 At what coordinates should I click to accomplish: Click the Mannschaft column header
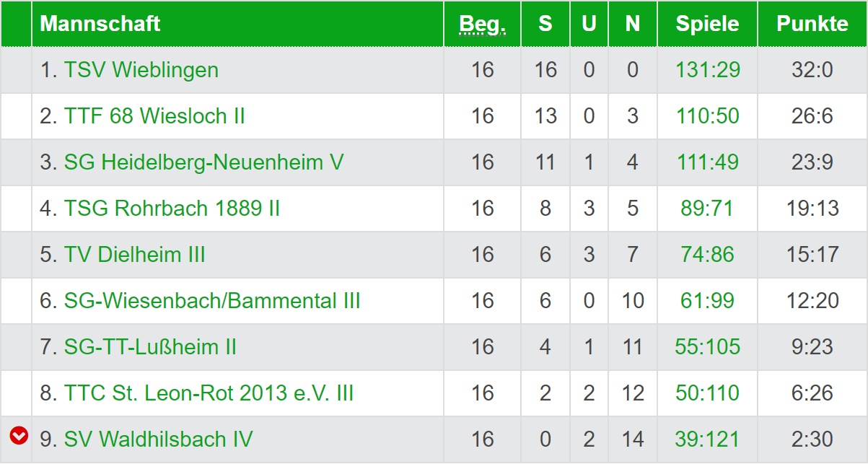[x=100, y=24]
